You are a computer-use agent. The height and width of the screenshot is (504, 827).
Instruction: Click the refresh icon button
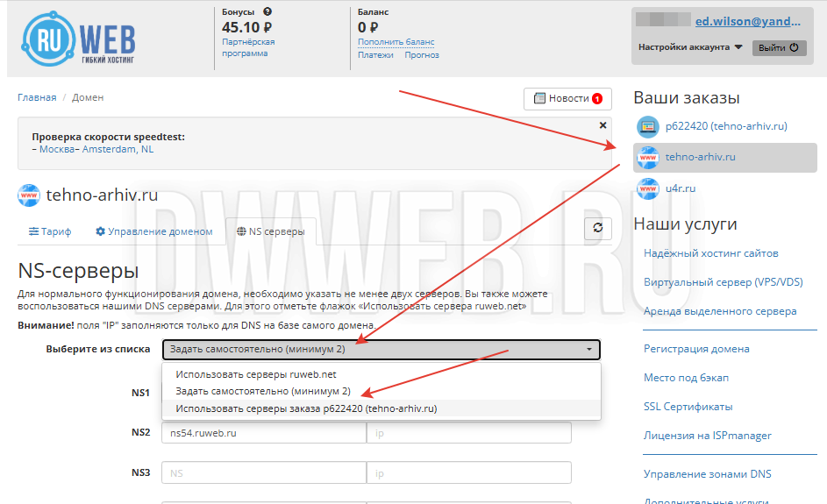tap(597, 228)
